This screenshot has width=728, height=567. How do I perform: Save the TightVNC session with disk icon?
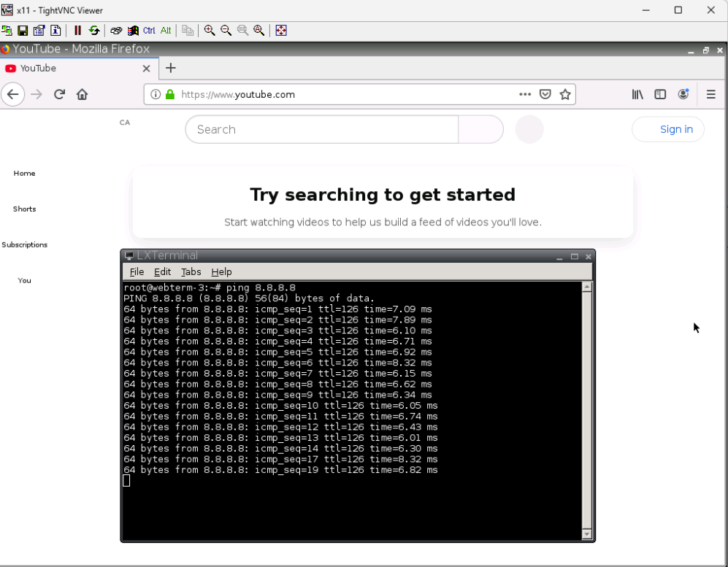point(23,31)
